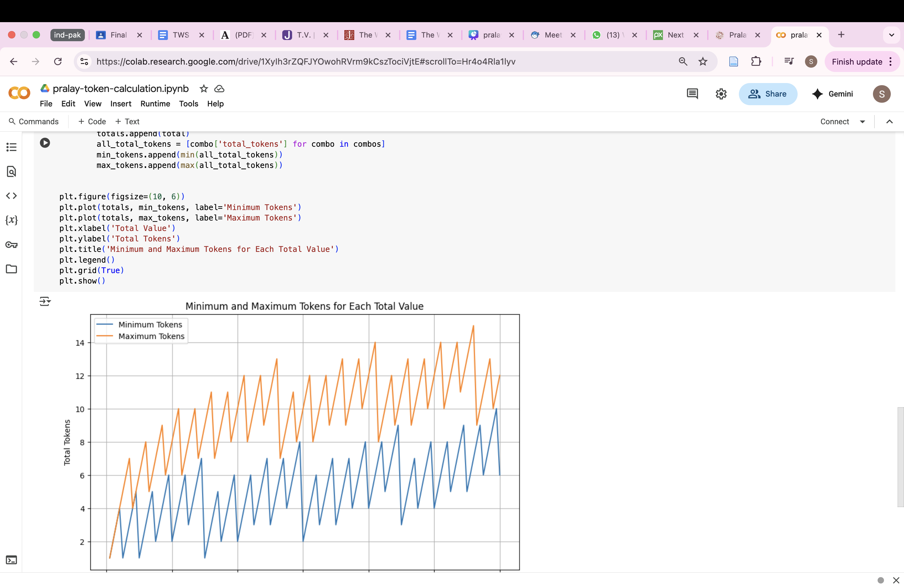The height and width of the screenshot is (588, 904).
Task: Open the variables inspector panel
Action: pos(11,220)
